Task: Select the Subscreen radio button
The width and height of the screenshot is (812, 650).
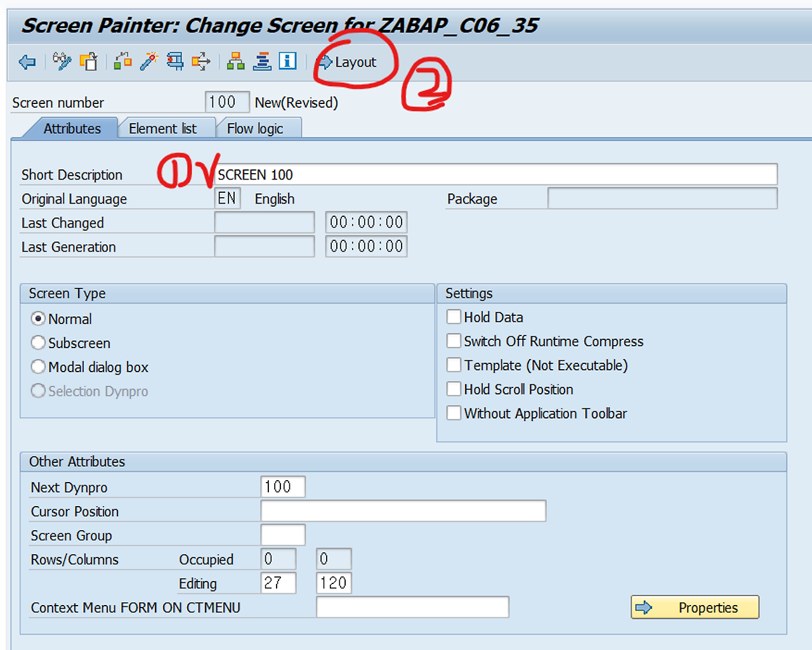Action: click(38, 342)
